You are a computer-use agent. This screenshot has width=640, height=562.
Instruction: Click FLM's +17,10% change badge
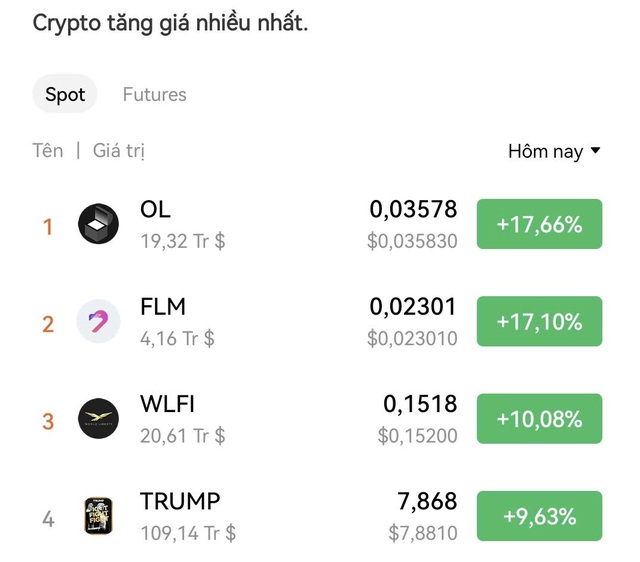pyautogui.click(x=539, y=322)
